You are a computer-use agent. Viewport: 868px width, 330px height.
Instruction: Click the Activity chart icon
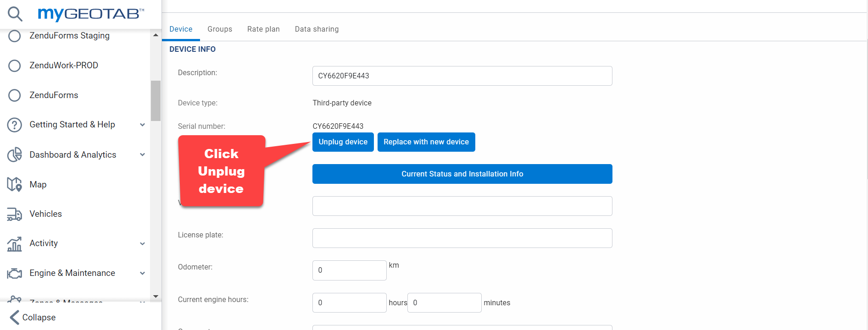tap(15, 243)
